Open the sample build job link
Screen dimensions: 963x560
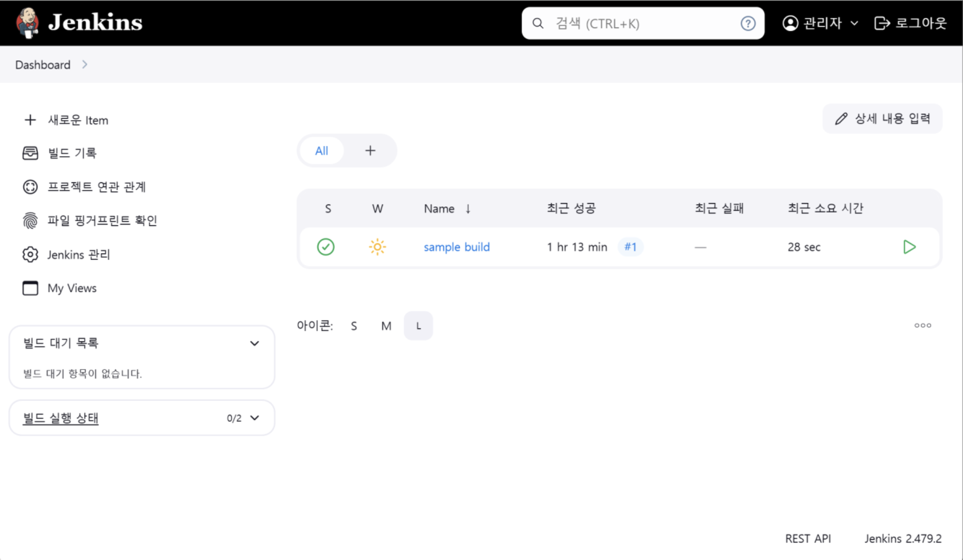[457, 247]
